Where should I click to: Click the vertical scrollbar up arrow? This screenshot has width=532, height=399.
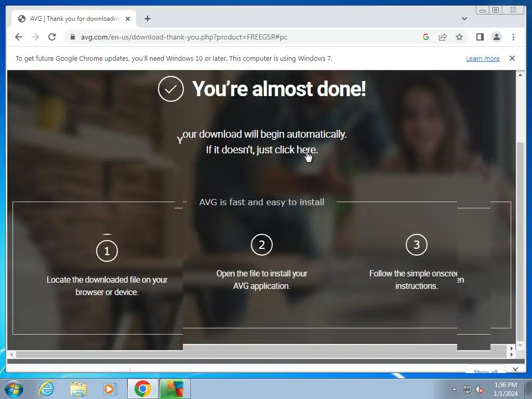(x=520, y=75)
